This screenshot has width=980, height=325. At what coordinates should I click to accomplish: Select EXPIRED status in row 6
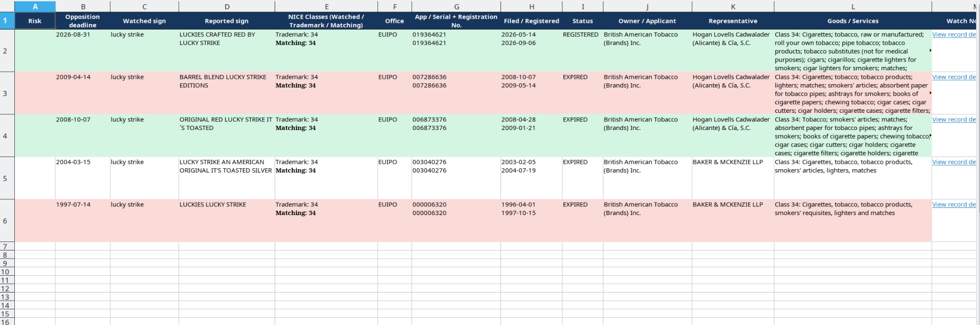click(583, 221)
